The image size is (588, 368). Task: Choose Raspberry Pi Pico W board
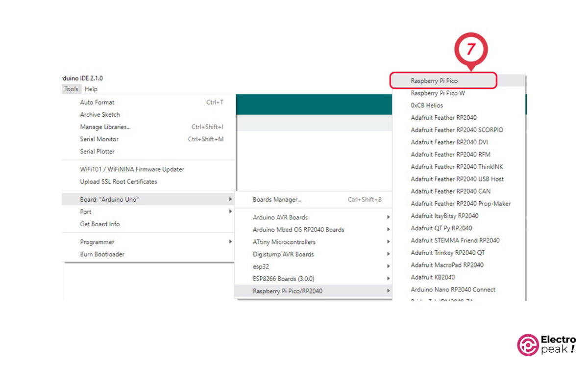pos(438,93)
